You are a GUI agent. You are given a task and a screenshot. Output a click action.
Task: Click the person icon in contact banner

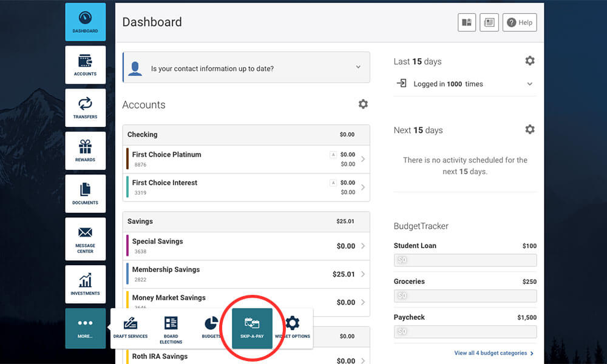(135, 69)
